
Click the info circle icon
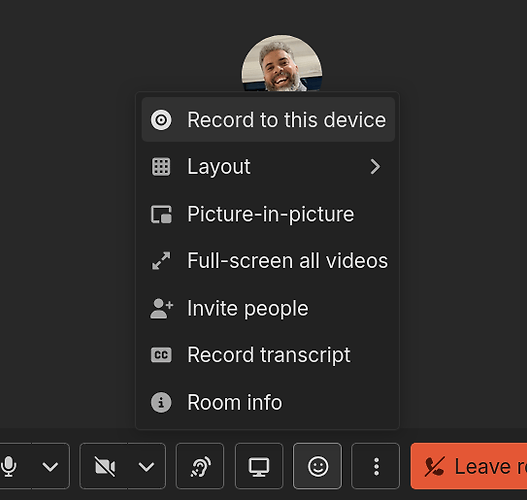point(161,402)
